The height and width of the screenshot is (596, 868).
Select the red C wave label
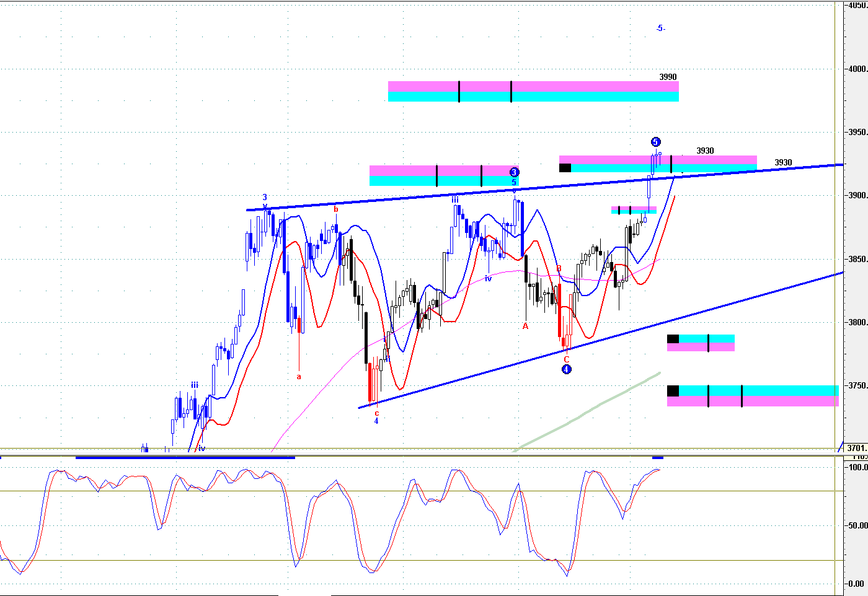coord(566,359)
